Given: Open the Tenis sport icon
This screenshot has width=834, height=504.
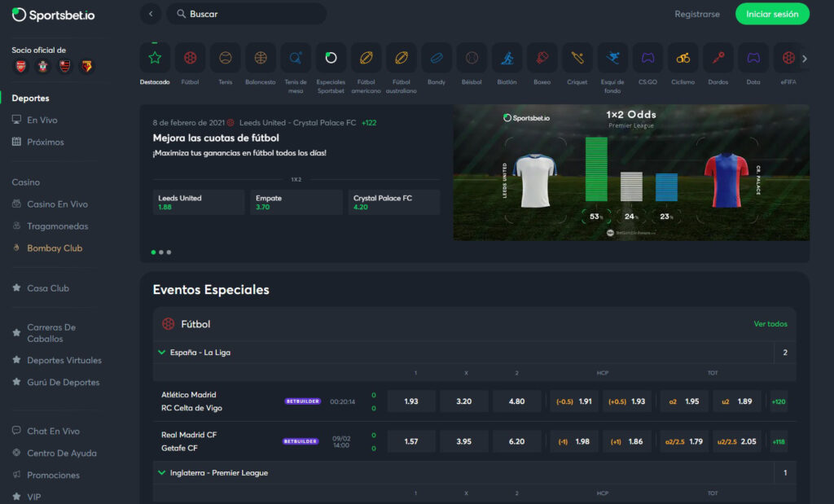Looking at the screenshot, I should [225, 58].
